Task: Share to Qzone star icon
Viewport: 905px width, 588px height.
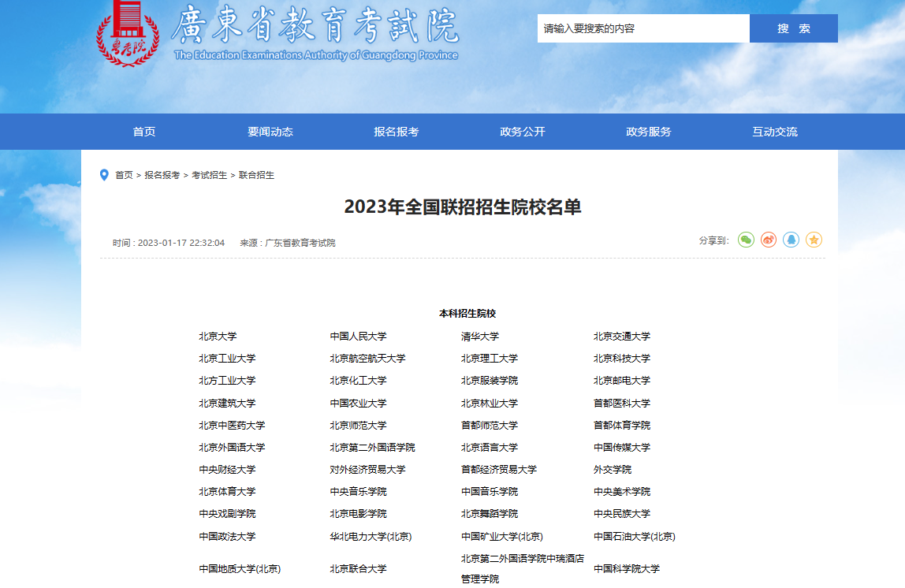Action: [x=814, y=240]
